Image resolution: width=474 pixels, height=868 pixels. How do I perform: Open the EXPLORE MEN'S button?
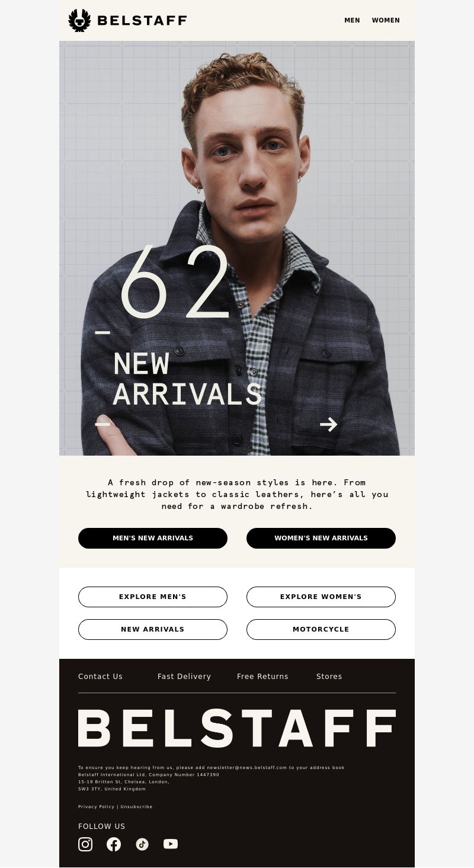pyautogui.click(x=153, y=597)
